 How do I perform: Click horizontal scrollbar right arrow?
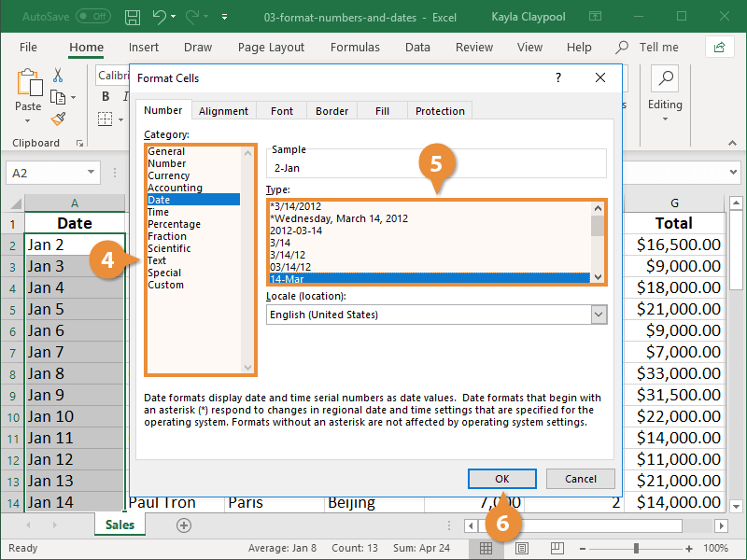[721, 525]
